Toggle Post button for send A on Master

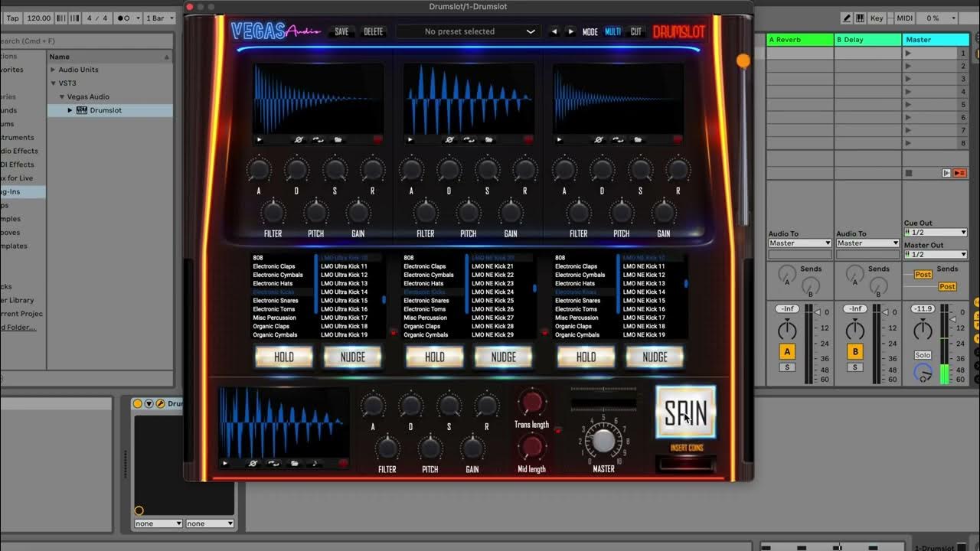923,274
